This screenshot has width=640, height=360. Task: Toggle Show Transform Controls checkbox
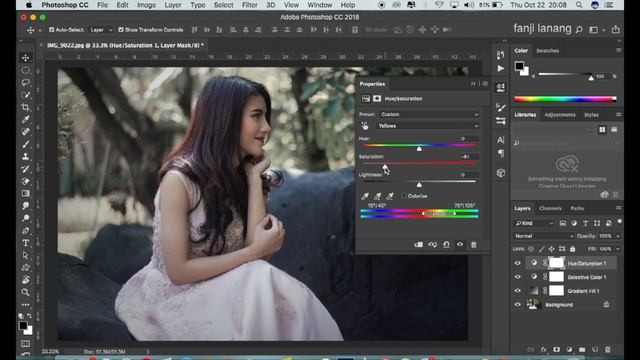(x=121, y=30)
